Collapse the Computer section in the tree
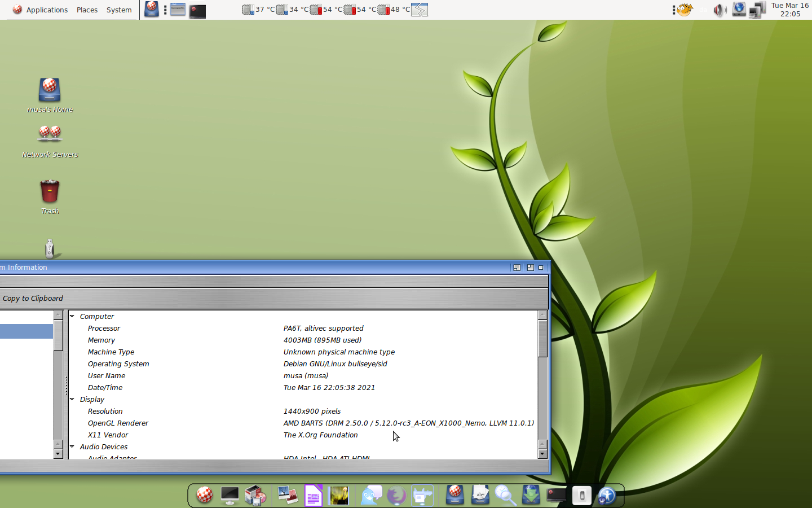Screen dimensions: 812x508 (x=72, y=316)
